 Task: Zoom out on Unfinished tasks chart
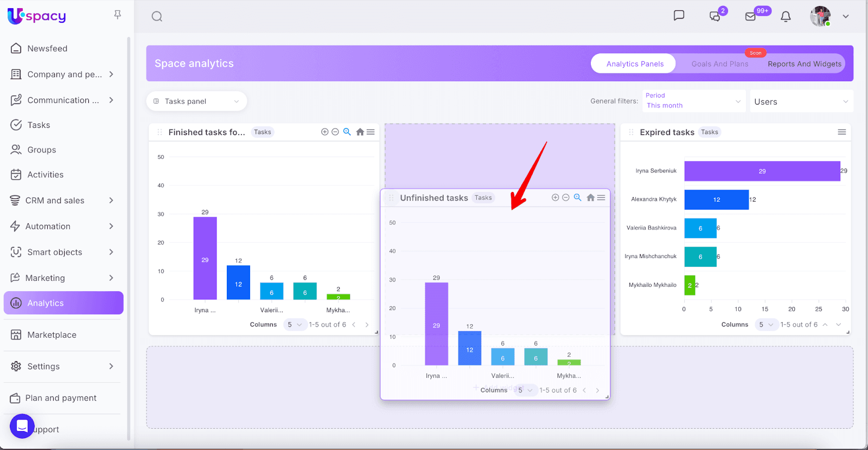pyautogui.click(x=566, y=197)
